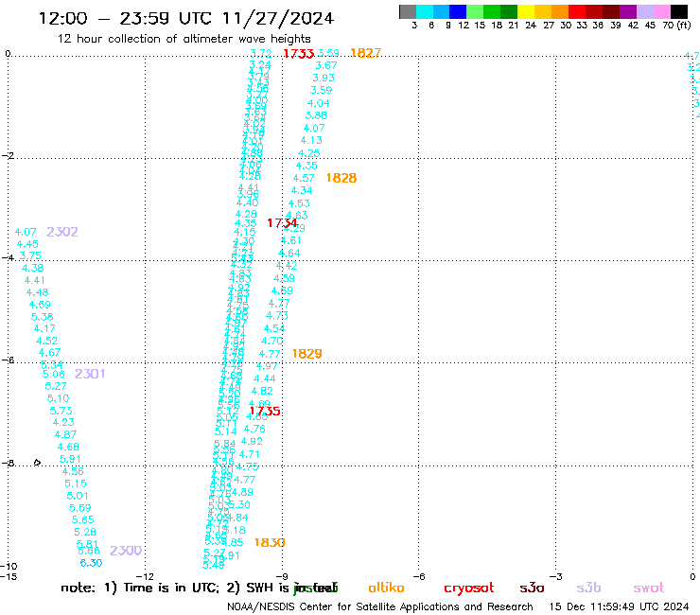
Task: Click the 3.72 value at the top of the track
Action: click(261, 53)
